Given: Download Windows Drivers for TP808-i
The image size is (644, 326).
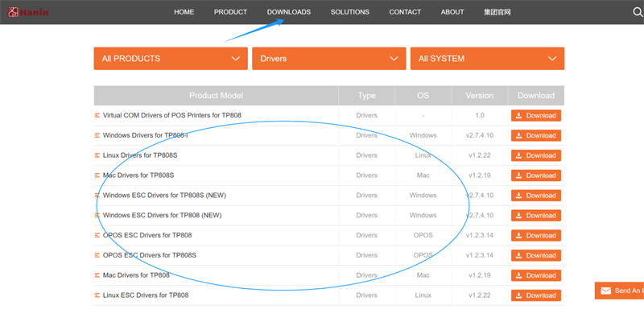Looking at the screenshot, I should click(536, 135).
